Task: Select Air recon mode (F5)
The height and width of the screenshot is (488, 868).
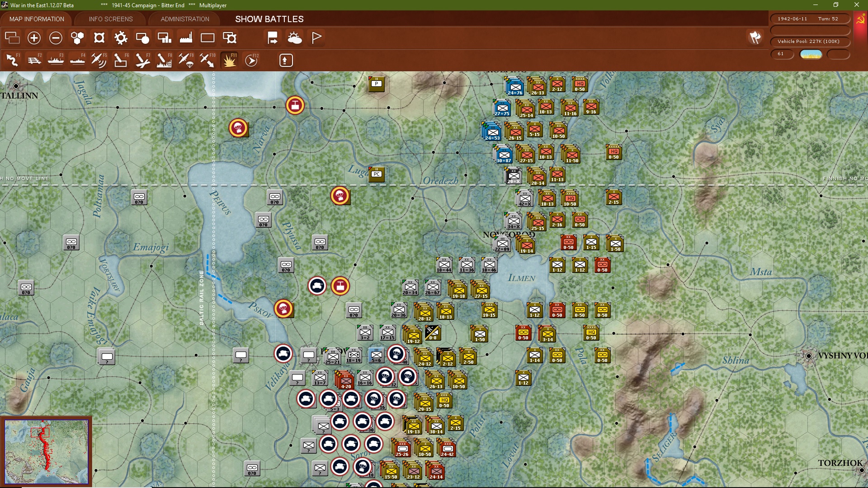Action: pos(99,60)
